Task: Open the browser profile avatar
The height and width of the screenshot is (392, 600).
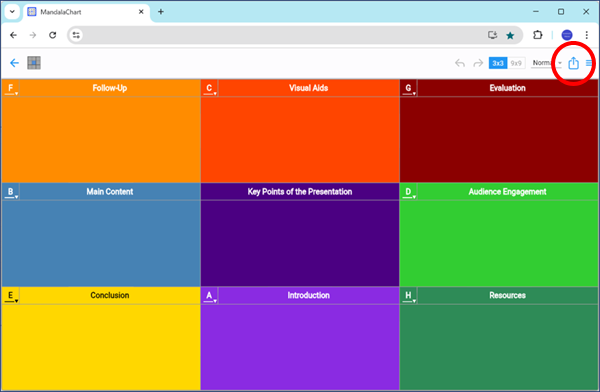Action: (567, 35)
